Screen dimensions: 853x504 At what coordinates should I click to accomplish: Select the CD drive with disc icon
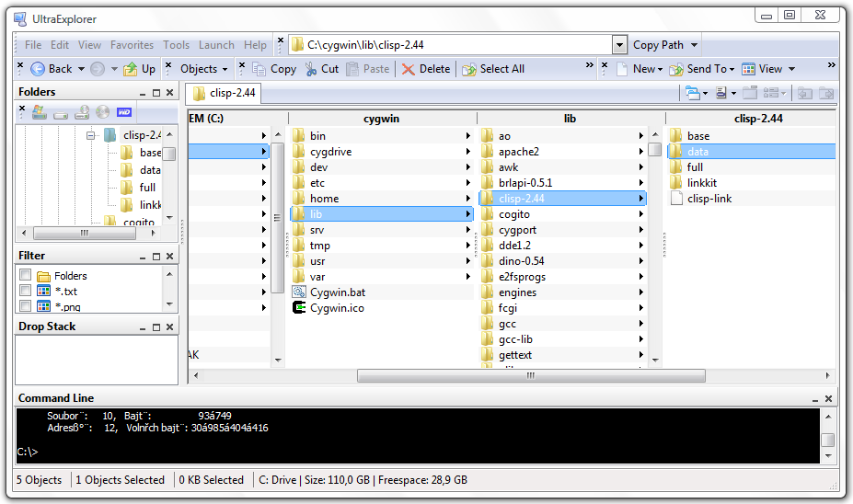coord(82,112)
